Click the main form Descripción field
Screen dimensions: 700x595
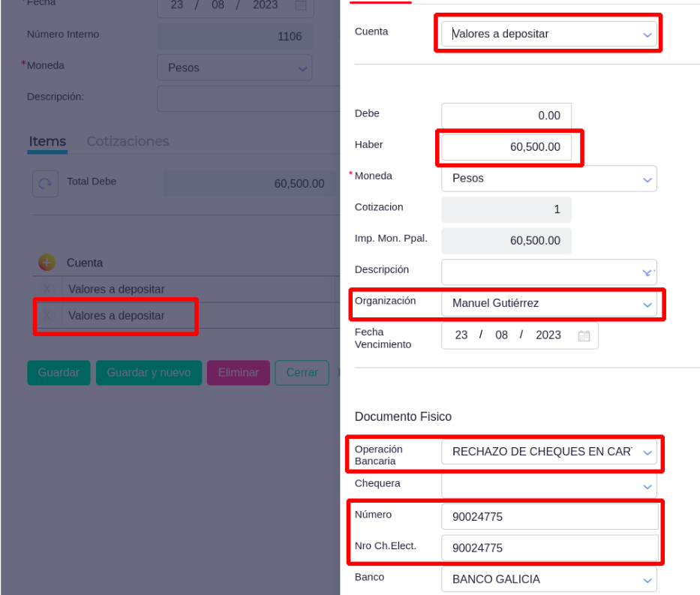[x=248, y=98]
